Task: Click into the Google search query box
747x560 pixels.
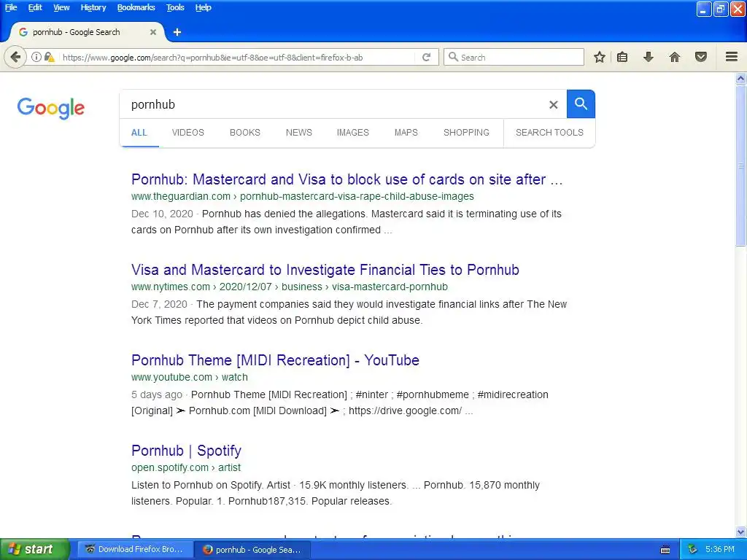Action: 333,105
